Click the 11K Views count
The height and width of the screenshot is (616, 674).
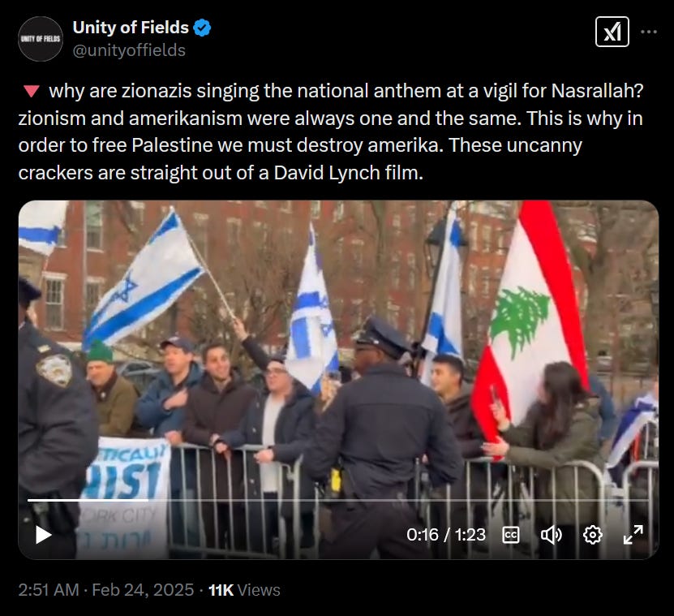pos(244,590)
